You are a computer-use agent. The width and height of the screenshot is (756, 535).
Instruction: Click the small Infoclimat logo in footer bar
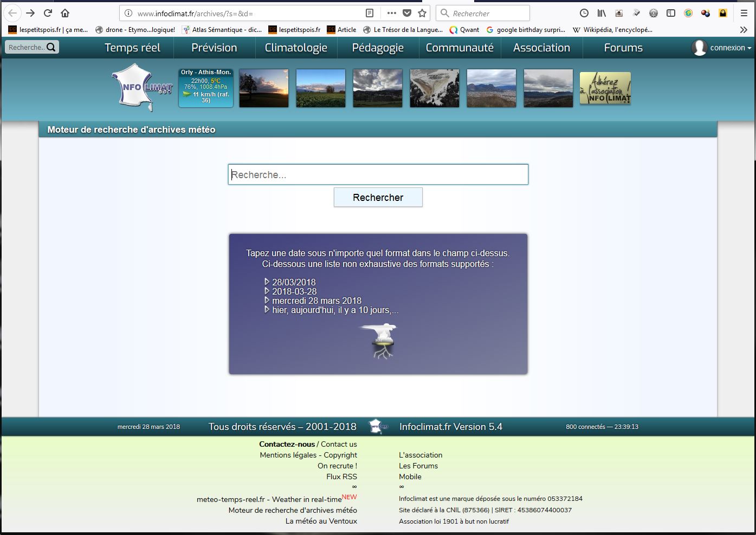pyautogui.click(x=379, y=427)
